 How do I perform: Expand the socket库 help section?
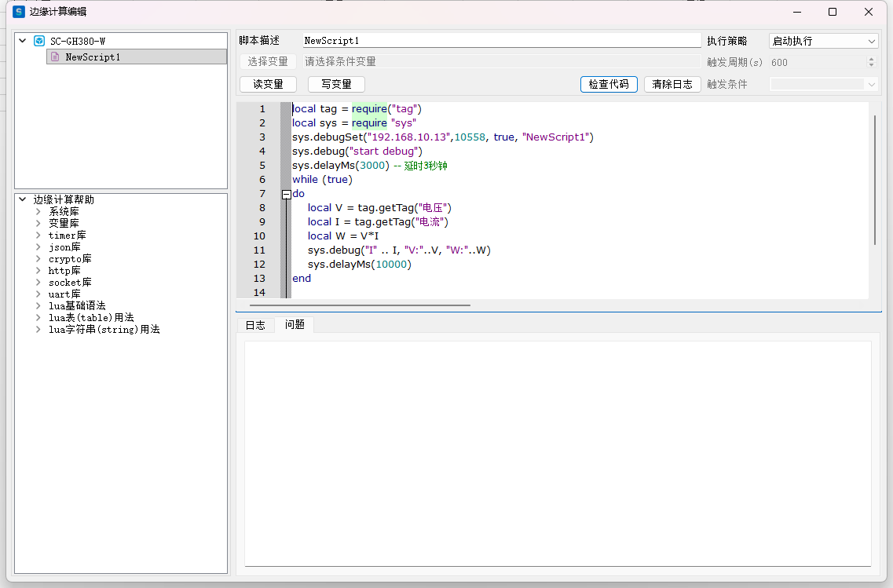click(38, 283)
